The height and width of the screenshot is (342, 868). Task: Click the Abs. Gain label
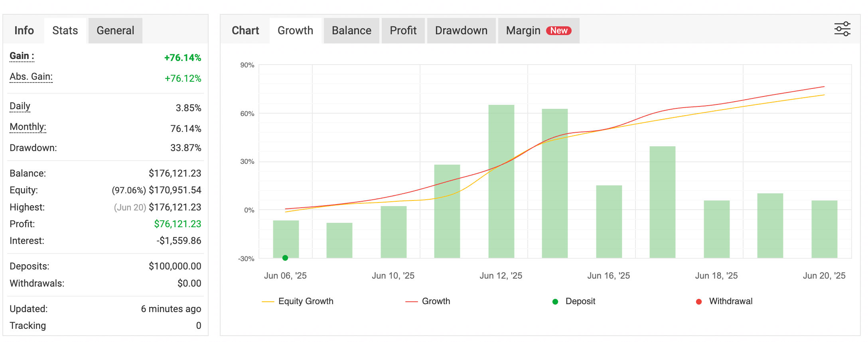coord(31,77)
